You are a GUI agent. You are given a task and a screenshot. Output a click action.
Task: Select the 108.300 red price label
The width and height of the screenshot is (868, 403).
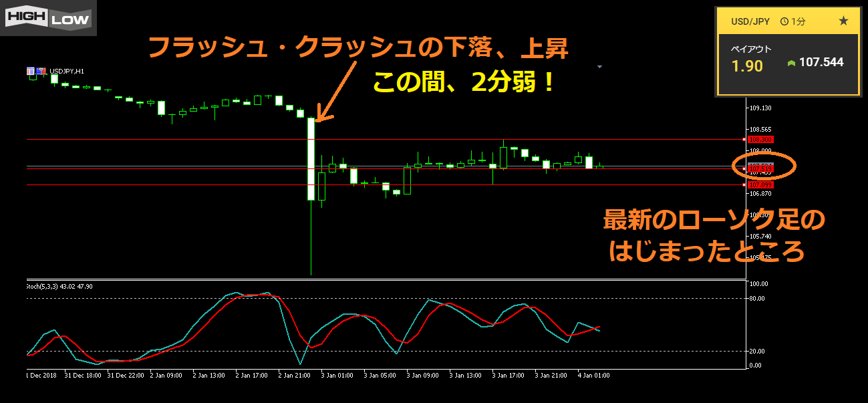coord(760,139)
